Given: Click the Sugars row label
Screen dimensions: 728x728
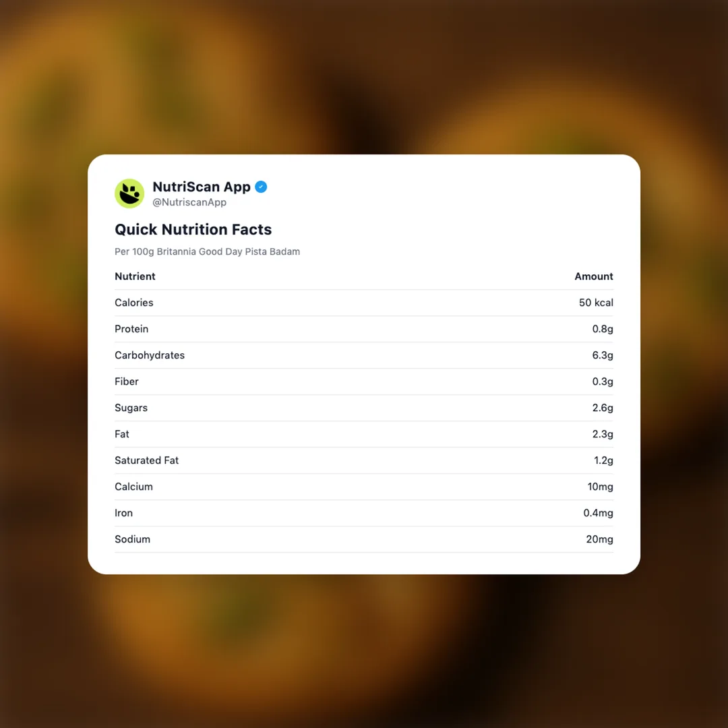Looking at the screenshot, I should 131,408.
